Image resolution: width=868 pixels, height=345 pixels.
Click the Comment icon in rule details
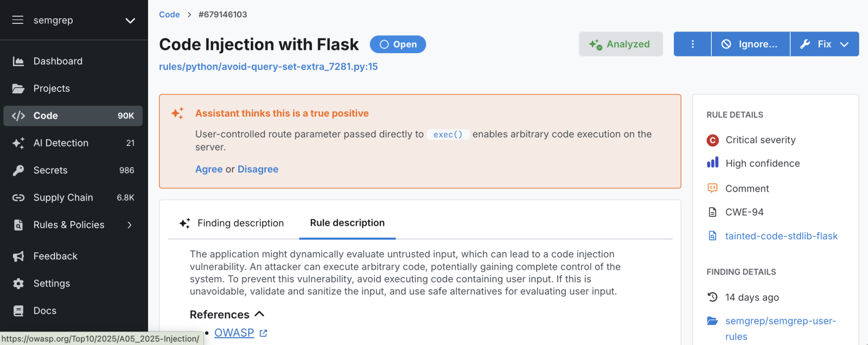click(713, 188)
